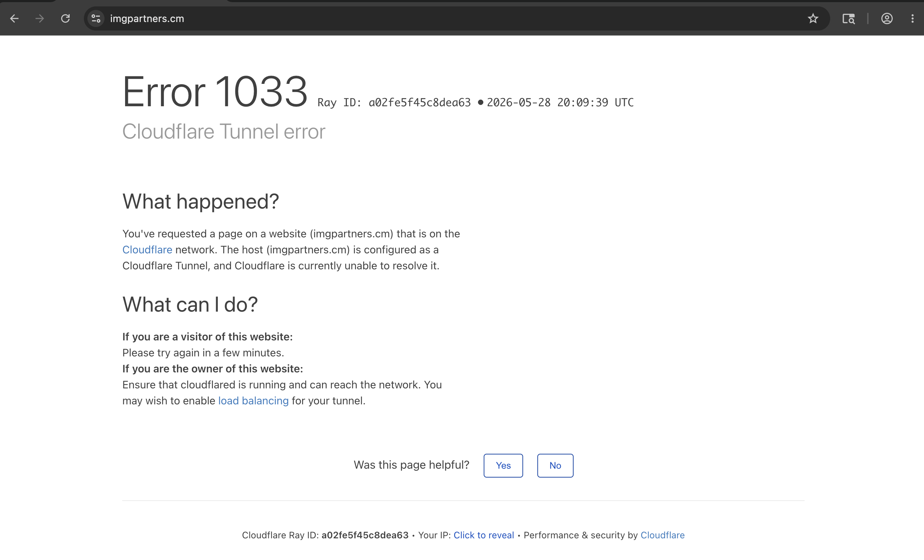Image resolution: width=924 pixels, height=560 pixels.
Task: Click the What happened? heading
Action: pyautogui.click(x=201, y=201)
